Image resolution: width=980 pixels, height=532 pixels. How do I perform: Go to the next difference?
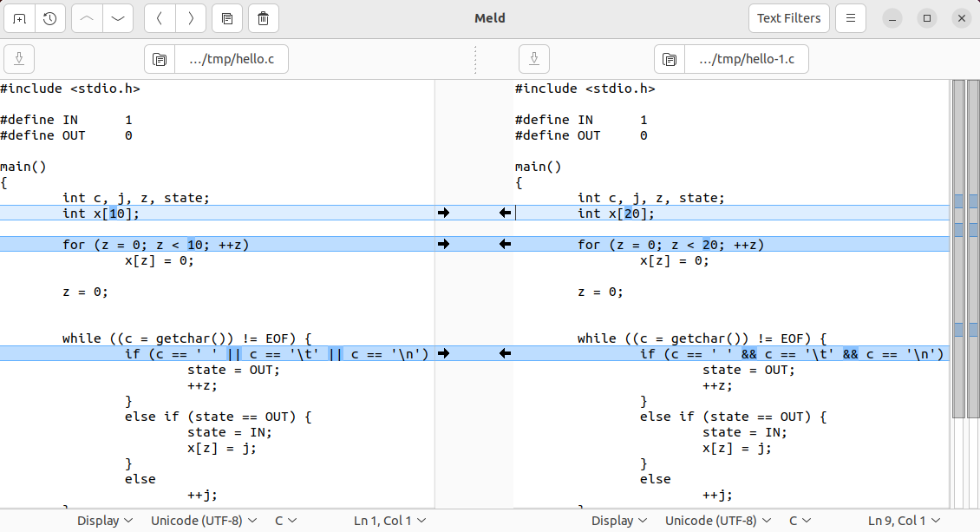click(118, 18)
